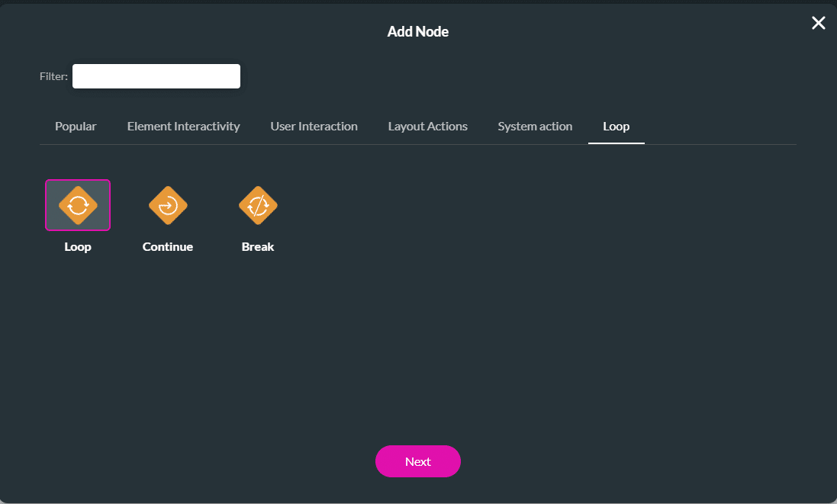Show the Layout Actions tab

[427, 127]
